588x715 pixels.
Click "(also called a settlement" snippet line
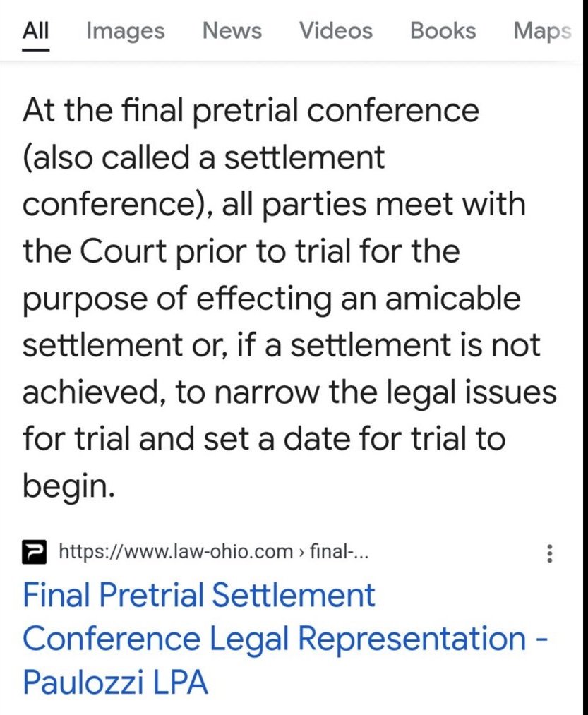(x=203, y=157)
